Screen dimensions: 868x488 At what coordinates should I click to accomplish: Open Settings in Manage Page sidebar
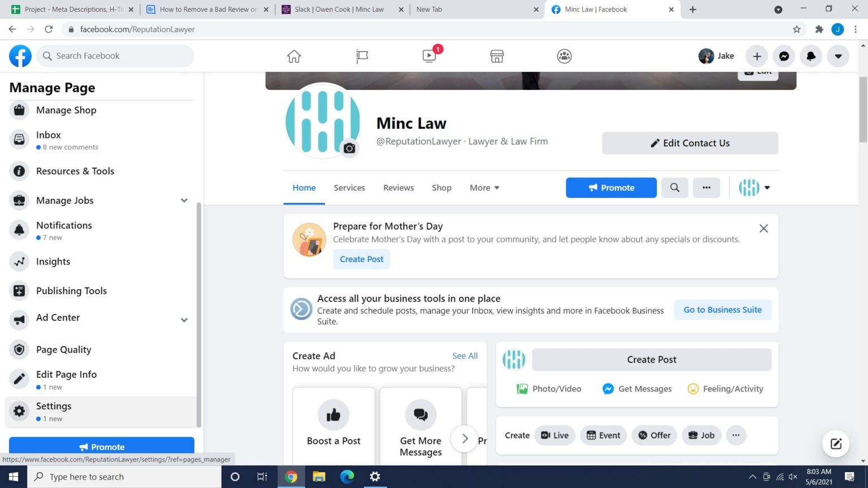(101, 411)
